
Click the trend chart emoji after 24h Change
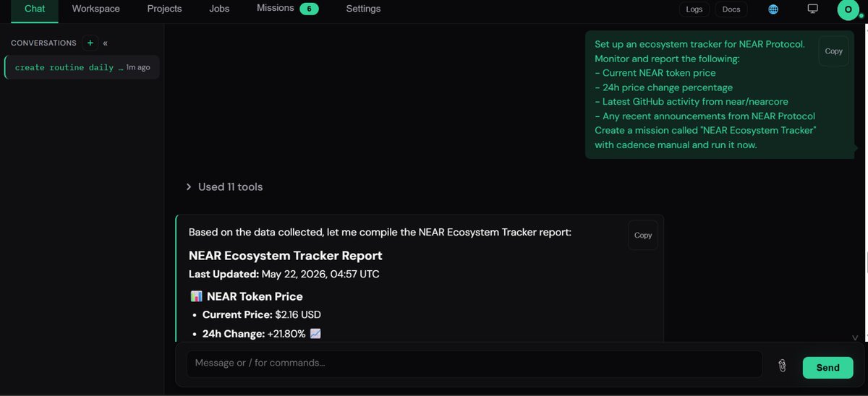[315, 334]
